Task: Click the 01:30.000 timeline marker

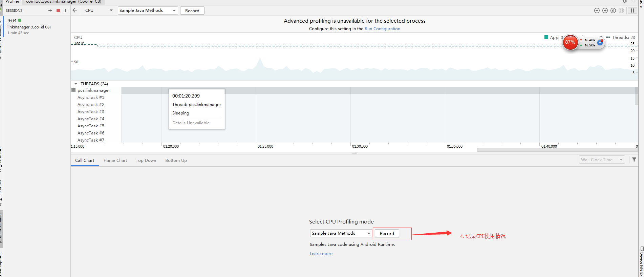Action: coord(360,146)
